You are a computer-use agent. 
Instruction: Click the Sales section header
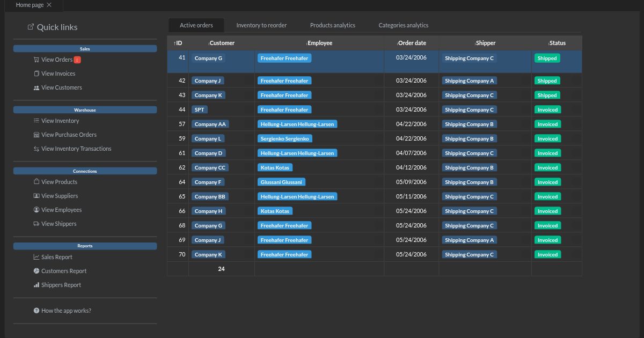[85, 49]
